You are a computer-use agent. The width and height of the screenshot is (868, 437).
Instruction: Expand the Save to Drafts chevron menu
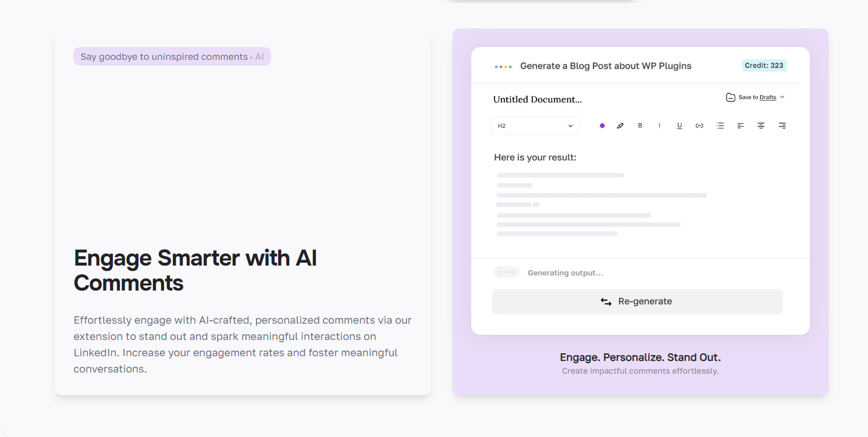pos(782,97)
